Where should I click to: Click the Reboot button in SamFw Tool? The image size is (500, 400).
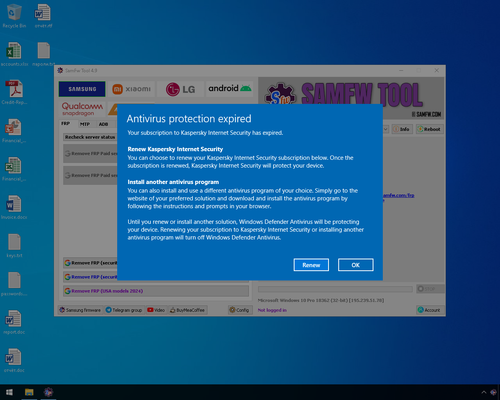pos(430,129)
